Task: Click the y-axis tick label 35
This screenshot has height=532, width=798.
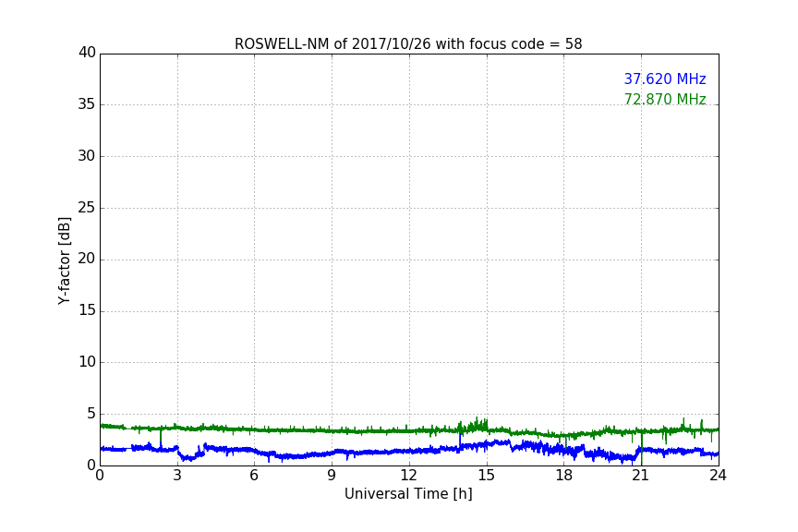Action: click(x=87, y=104)
